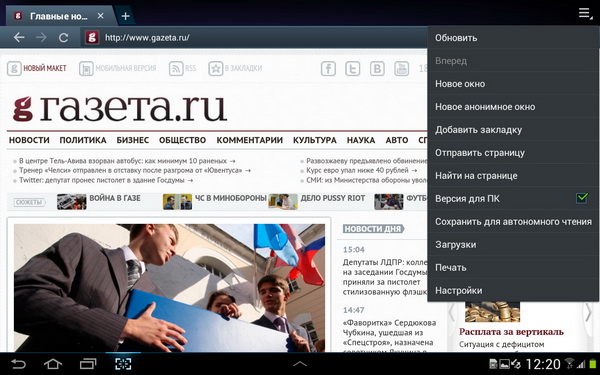
Task: Open the RSS feed icon
Action: [176, 68]
